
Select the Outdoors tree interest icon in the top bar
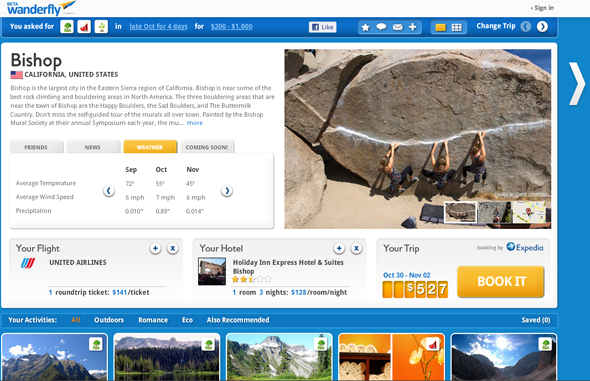[x=67, y=27]
